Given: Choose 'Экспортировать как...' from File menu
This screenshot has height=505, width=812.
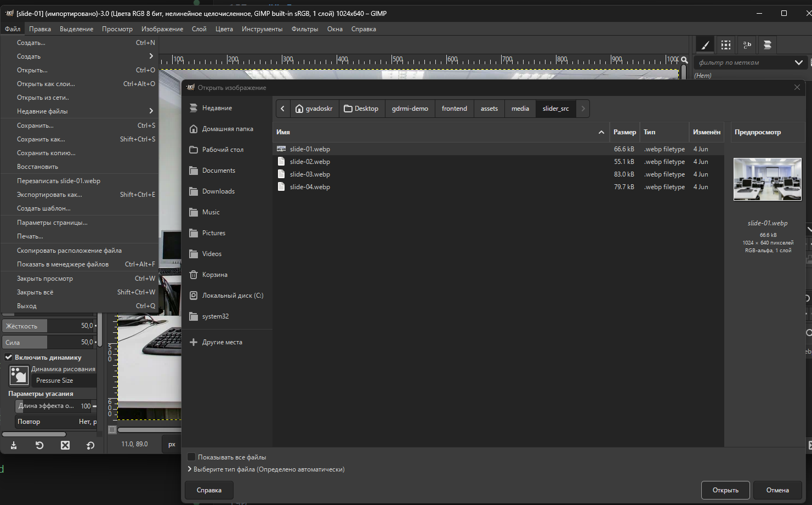Looking at the screenshot, I should click(x=49, y=195).
